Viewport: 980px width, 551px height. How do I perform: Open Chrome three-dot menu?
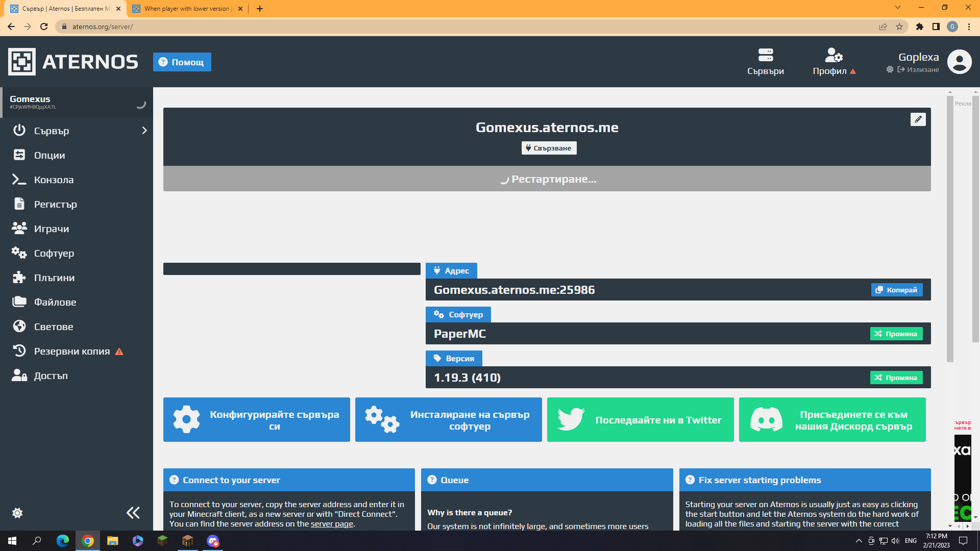969,27
